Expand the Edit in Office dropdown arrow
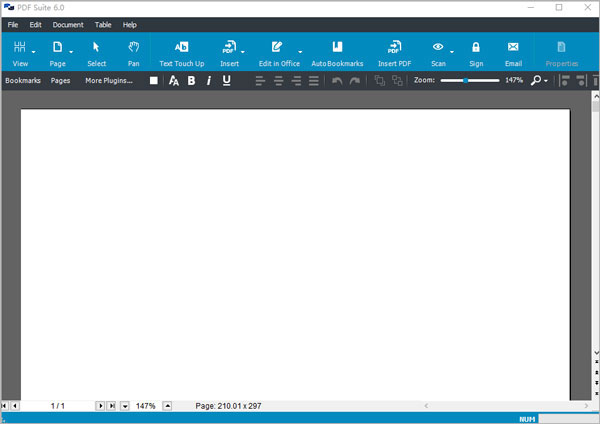This screenshot has height=424, width=600. point(300,52)
